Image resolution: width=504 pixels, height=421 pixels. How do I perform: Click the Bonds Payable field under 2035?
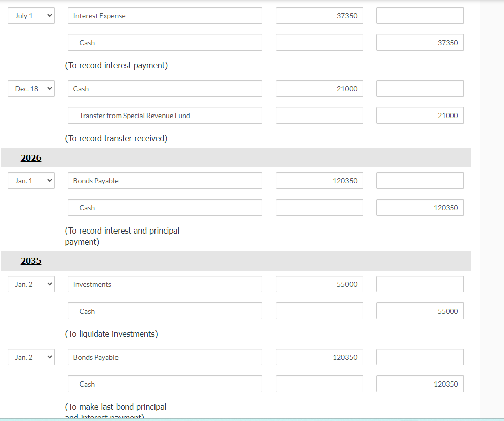point(165,357)
